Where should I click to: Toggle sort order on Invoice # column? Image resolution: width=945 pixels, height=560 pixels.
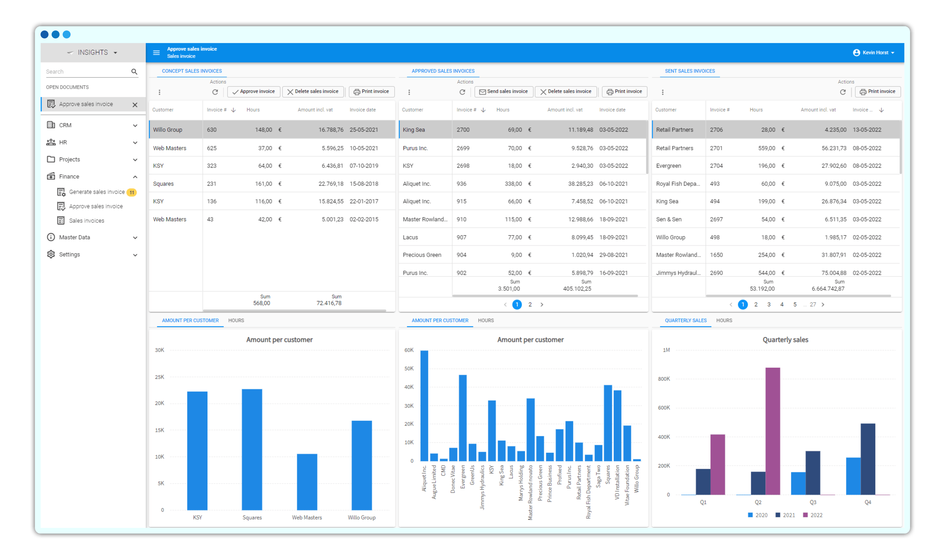click(x=234, y=110)
